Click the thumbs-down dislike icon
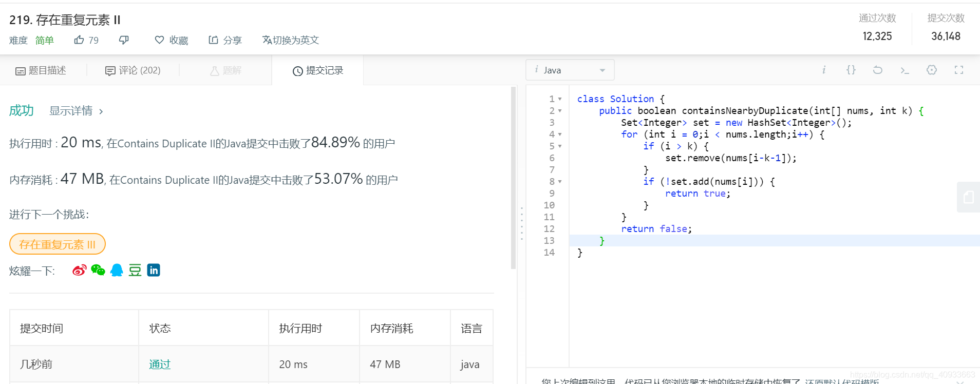980x384 pixels. (x=124, y=40)
